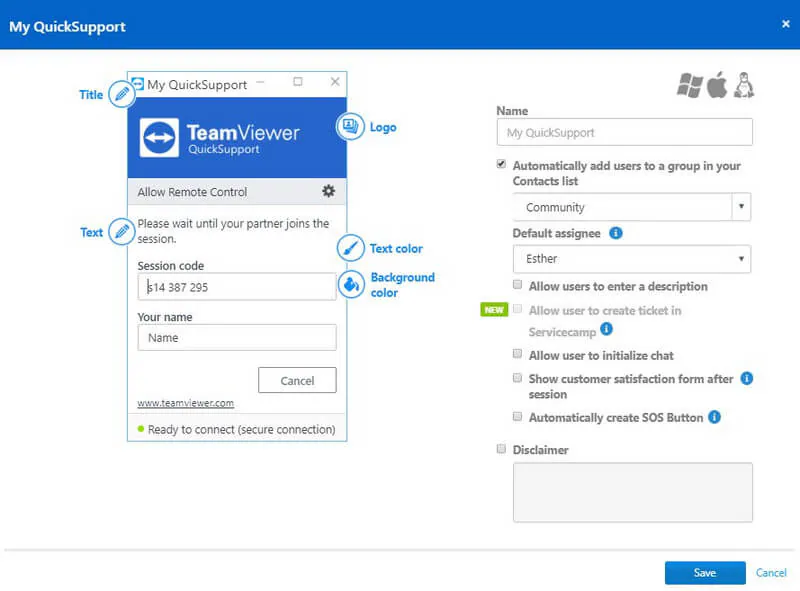Open the www.teamviewer.com link

[x=186, y=403]
